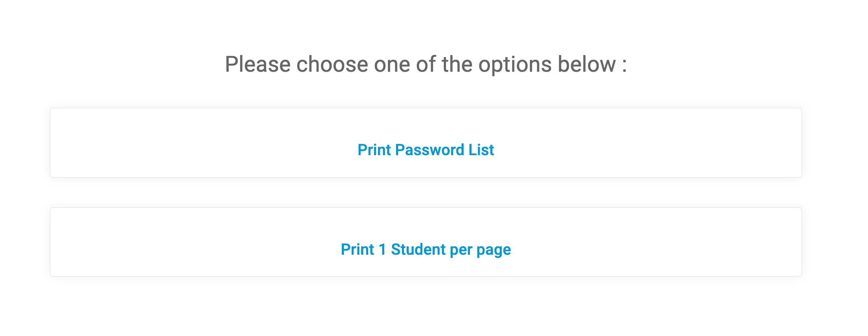This screenshot has height=336, width=868.
Task: Click the word 'Password' in the first option
Action: click(430, 150)
